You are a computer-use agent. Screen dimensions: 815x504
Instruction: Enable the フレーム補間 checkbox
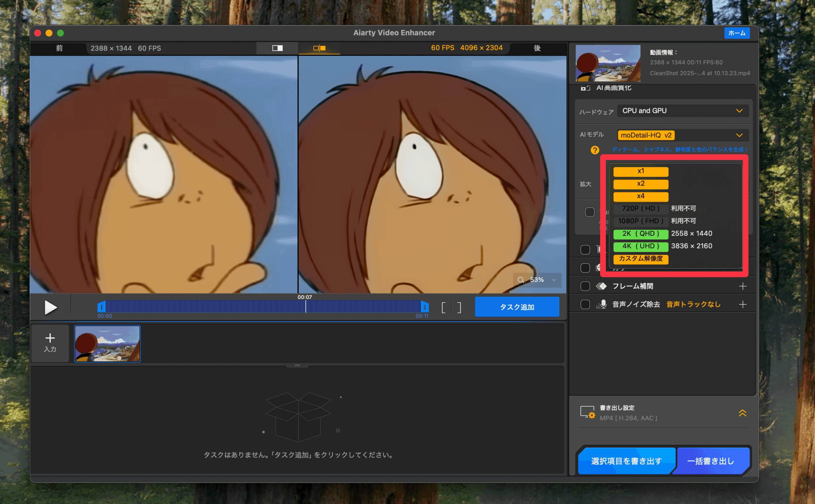pyautogui.click(x=585, y=286)
